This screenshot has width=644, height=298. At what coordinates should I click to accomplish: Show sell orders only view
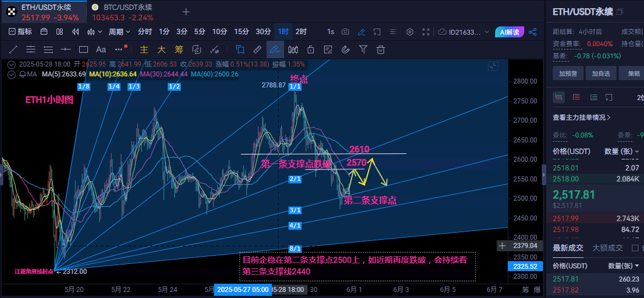pos(576,97)
